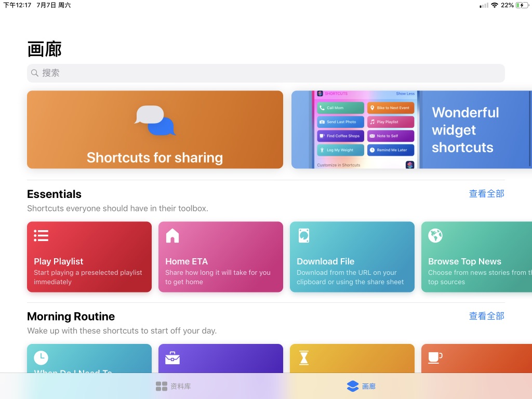This screenshot has width=532, height=399.
Task: Tap the Browse Top News globe icon
Action: click(x=435, y=236)
